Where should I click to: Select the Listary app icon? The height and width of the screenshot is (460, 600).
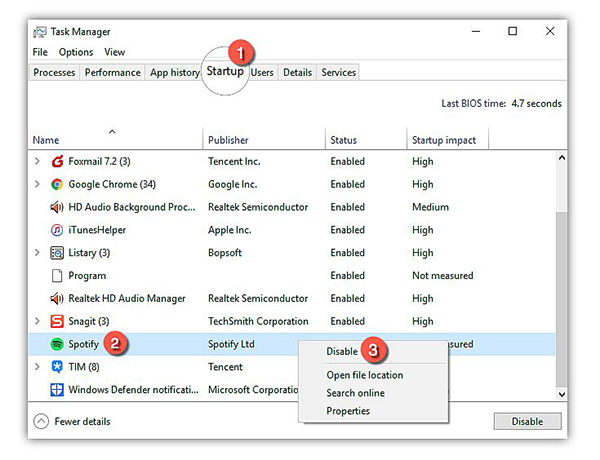pyautogui.click(x=57, y=253)
